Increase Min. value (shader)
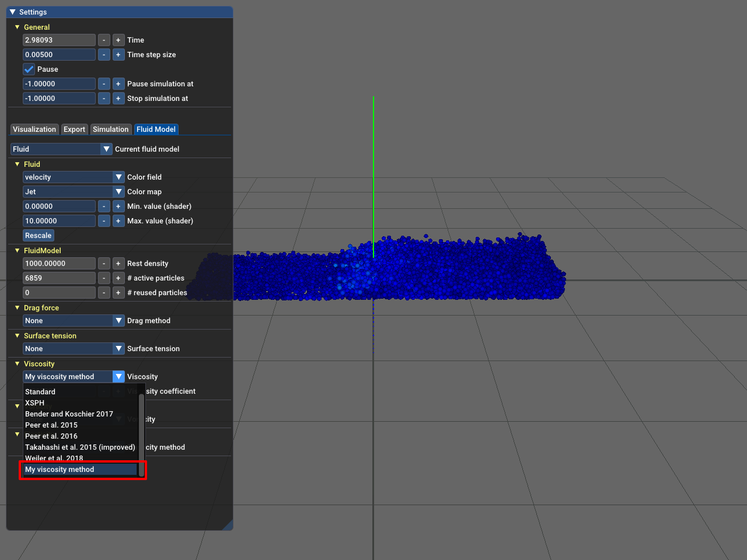This screenshot has width=747, height=560. [x=118, y=206]
